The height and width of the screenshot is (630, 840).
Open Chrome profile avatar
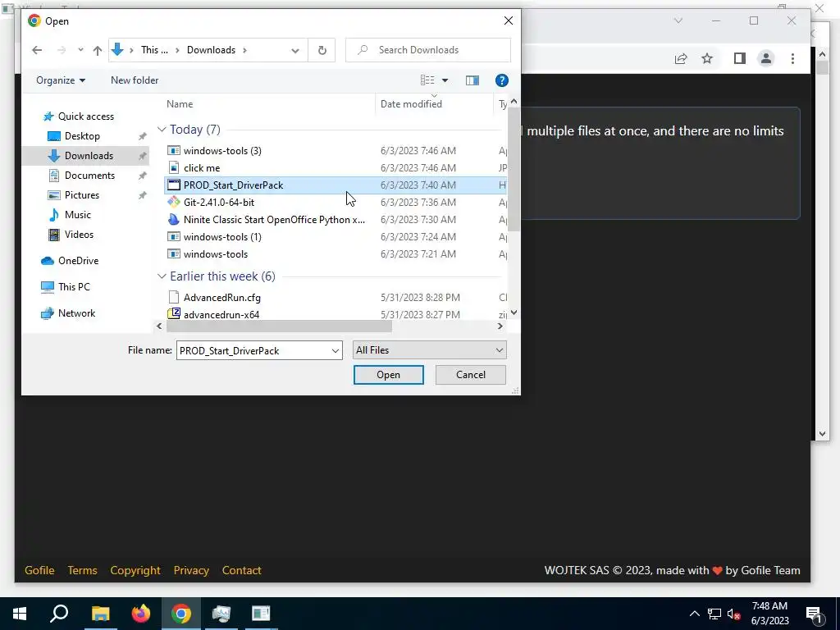pos(766,58)
